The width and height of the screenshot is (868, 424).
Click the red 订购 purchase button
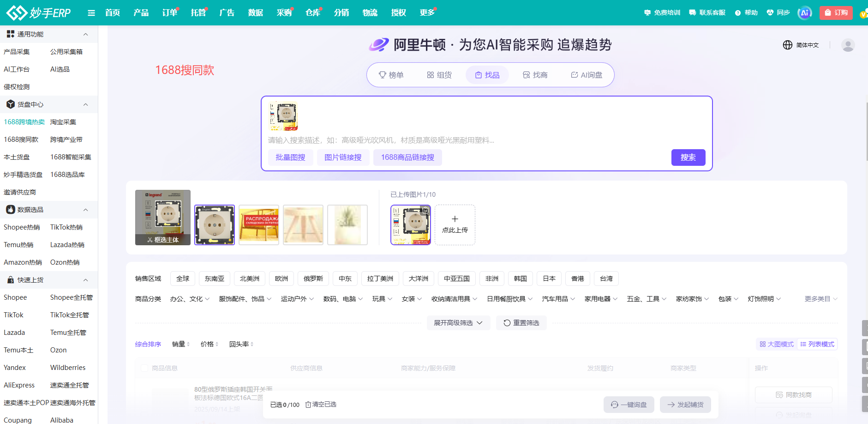[x=836, y=12]
